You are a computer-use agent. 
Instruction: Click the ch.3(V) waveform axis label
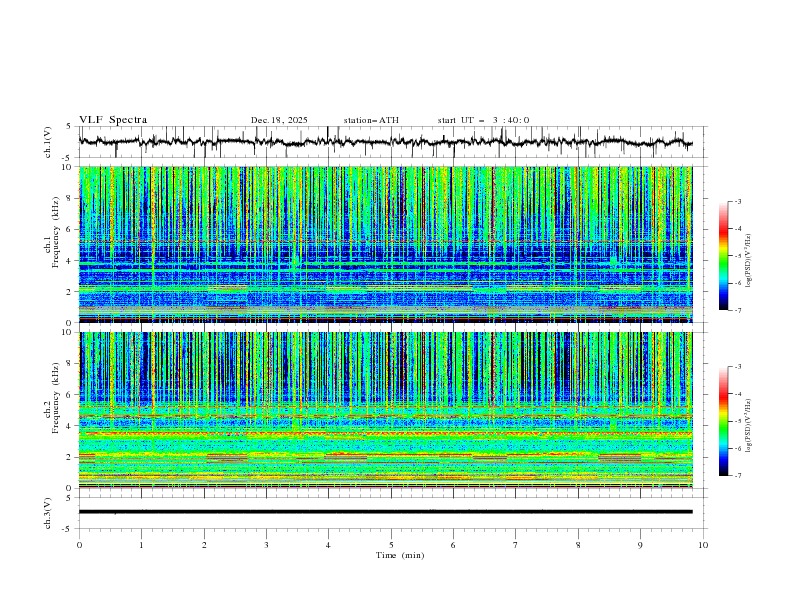[x=48, y=512]
